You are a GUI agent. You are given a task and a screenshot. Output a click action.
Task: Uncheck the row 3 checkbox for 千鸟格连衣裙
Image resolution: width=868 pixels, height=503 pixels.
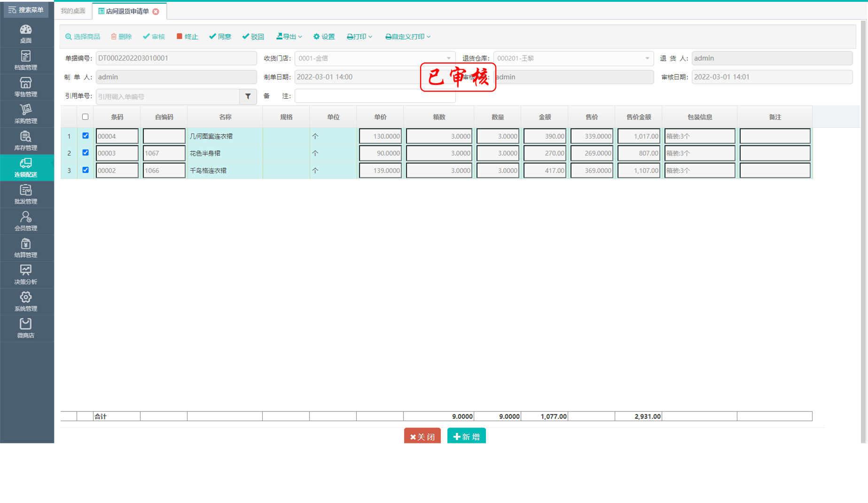pyautogui.click(x=86, y=170)
